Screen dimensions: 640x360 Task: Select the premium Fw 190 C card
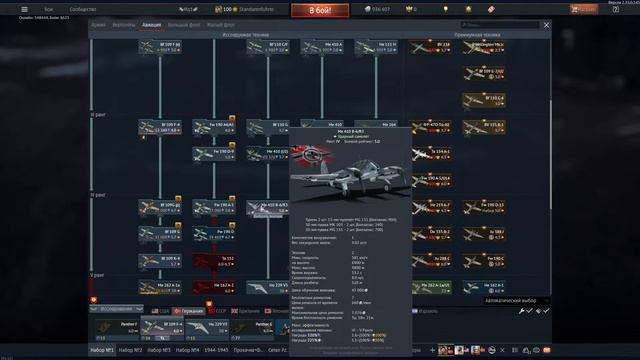484,261
